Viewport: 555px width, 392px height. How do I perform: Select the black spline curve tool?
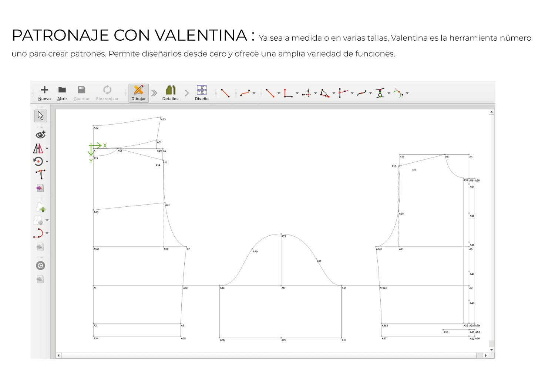361,93
